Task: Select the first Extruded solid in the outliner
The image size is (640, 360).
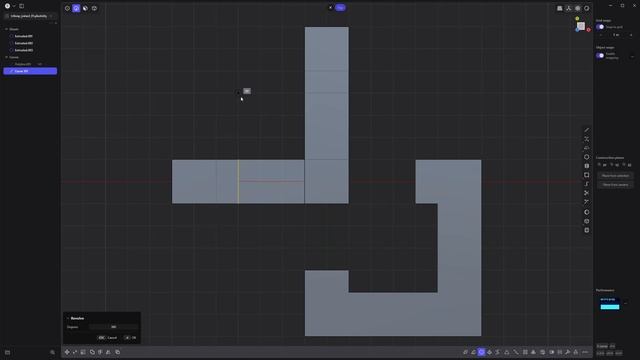Action: coord(24,36)
